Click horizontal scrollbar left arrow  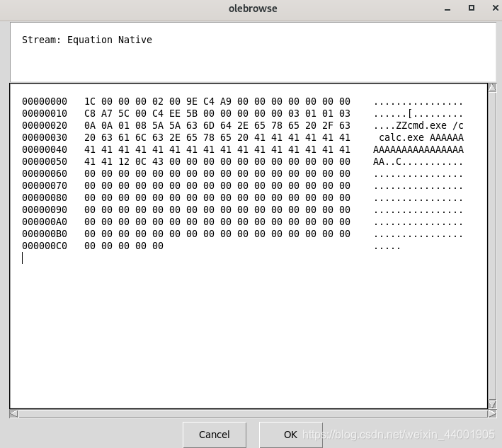point(13,413)
